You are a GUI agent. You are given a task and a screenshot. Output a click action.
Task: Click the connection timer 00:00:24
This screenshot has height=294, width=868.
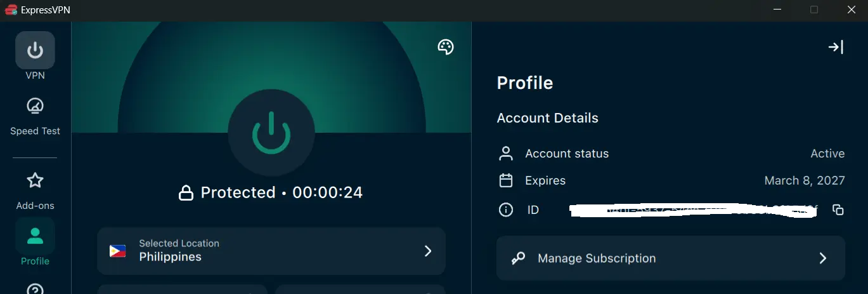[x=327, y=192]
